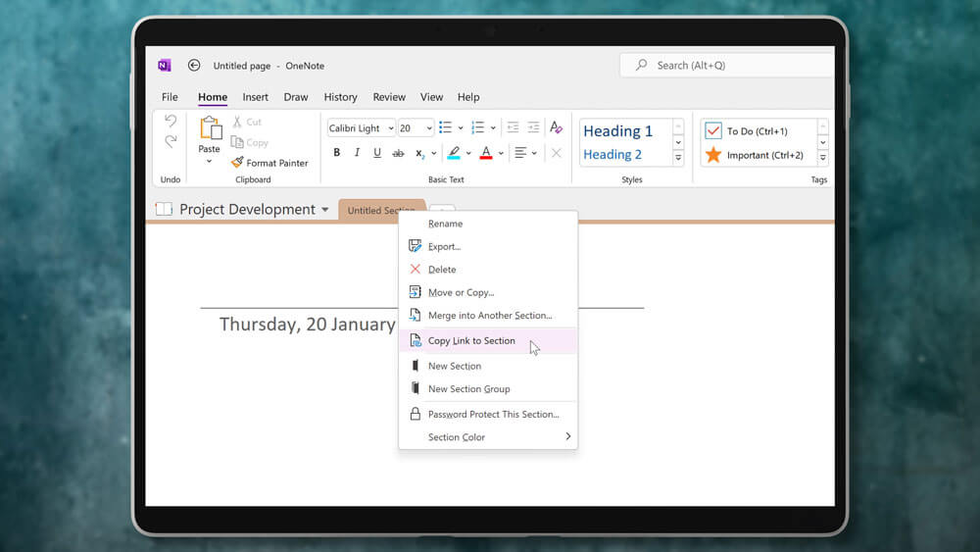Click the text highlight color pen icon
This screenshot has width=980, height=552.
coord(453,153)
